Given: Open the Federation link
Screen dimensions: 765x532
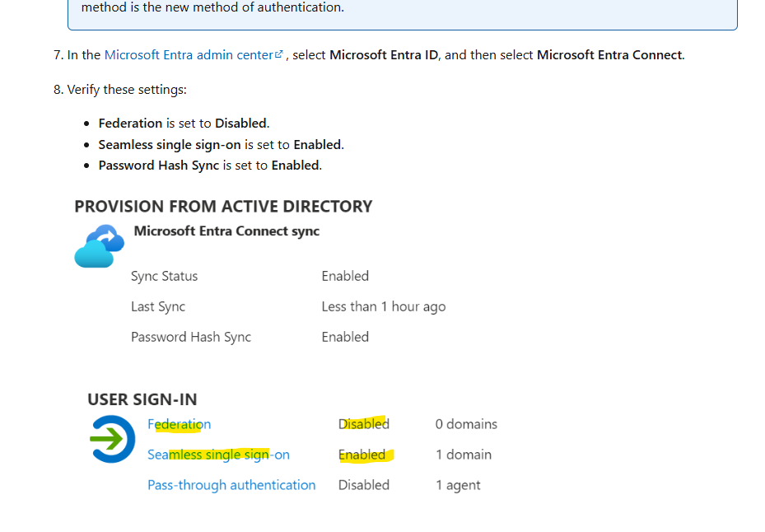Looking at the screenshot, I should pos(179,424).
